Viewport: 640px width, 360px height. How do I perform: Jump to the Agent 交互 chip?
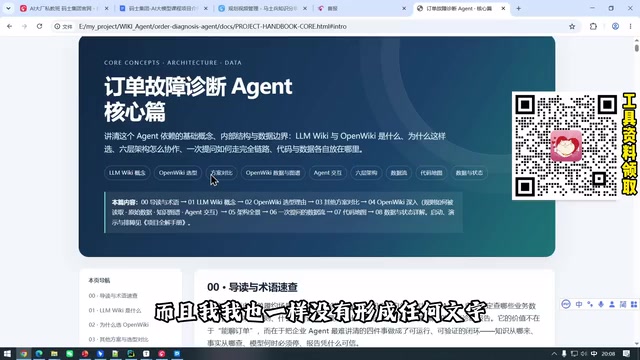coord(328,173)
